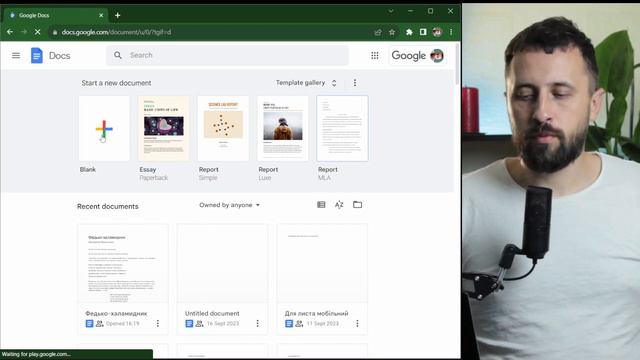This screenshot has height=360, width=640.
Task: View site information lock icon
Action: click(55, 32)
